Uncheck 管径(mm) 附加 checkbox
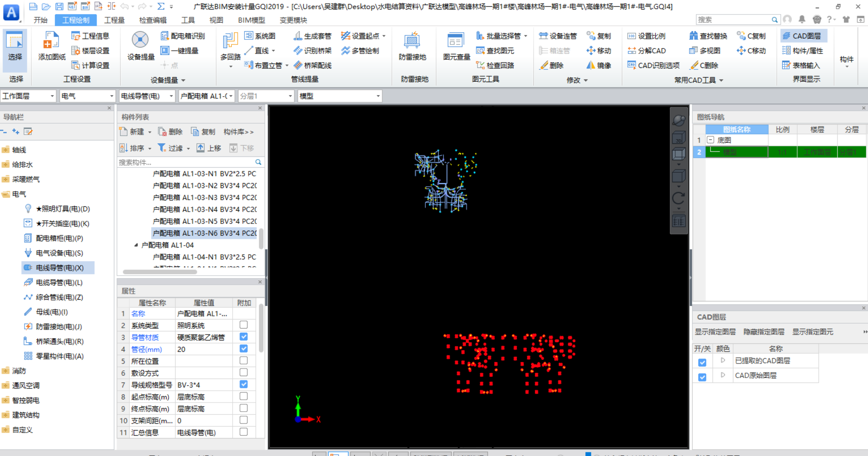 [244, 349]
